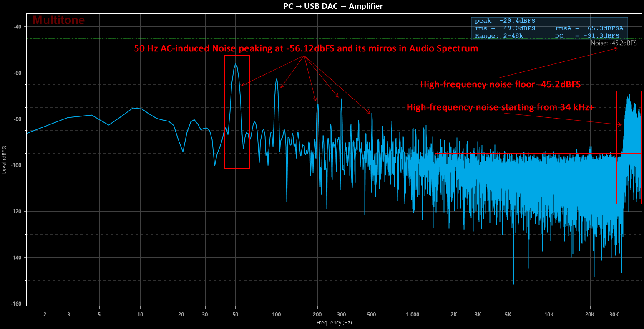
Task: Click the rms = -49.0dBFS readout
Action: click(x=505, y=28)
